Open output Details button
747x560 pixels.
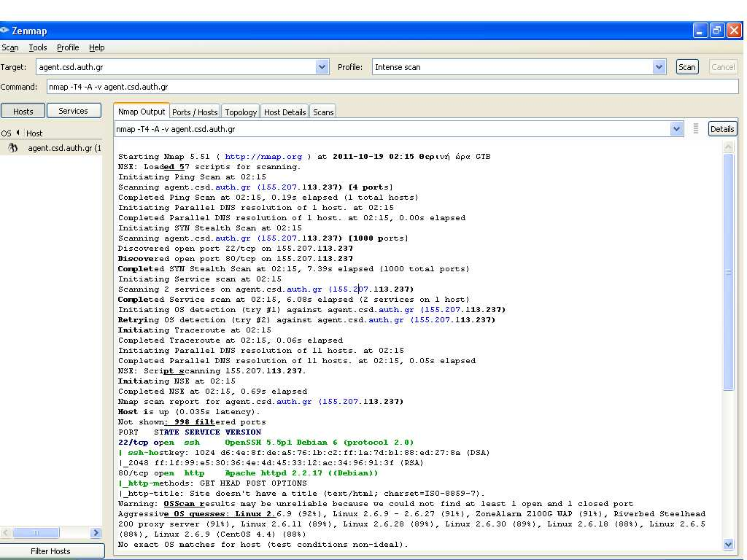[721, 128]
